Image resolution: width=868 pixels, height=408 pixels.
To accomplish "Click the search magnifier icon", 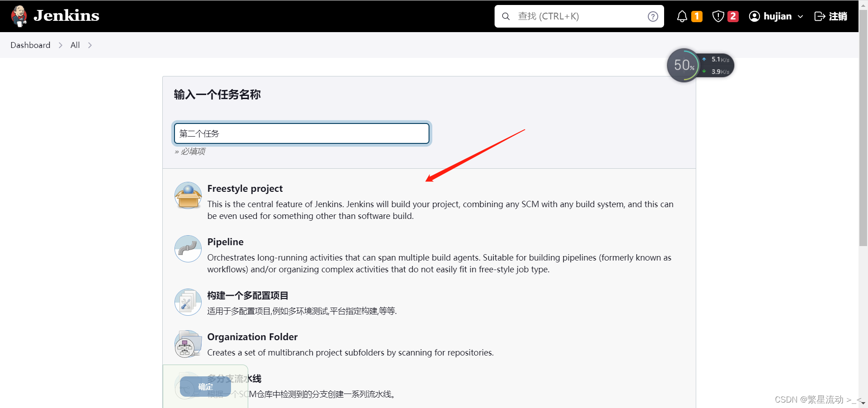I will pos(506,16).
